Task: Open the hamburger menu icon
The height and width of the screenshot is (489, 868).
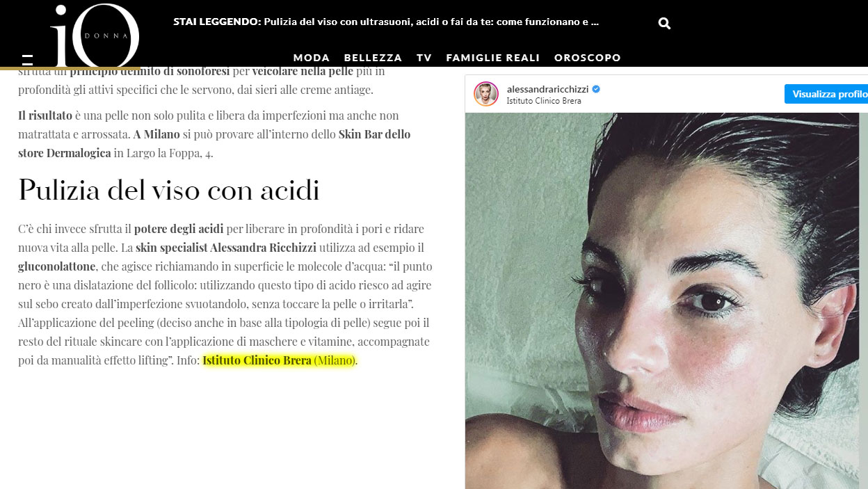Action: point(27,60)
